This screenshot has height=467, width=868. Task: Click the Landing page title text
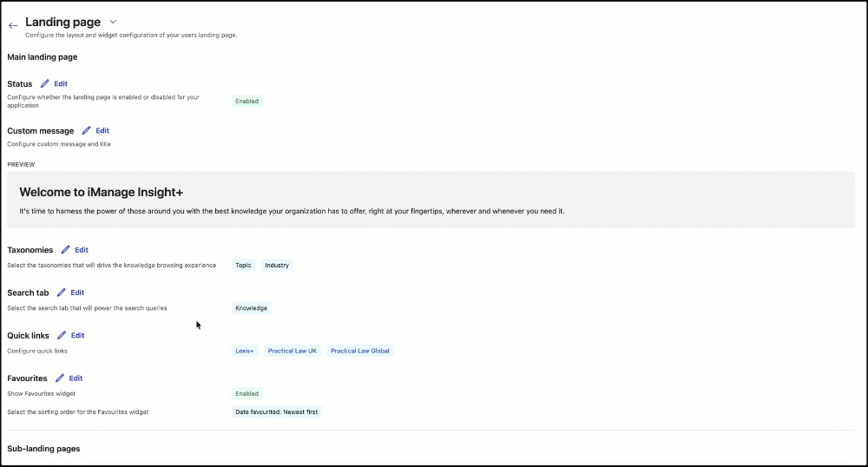pos(63,22)
